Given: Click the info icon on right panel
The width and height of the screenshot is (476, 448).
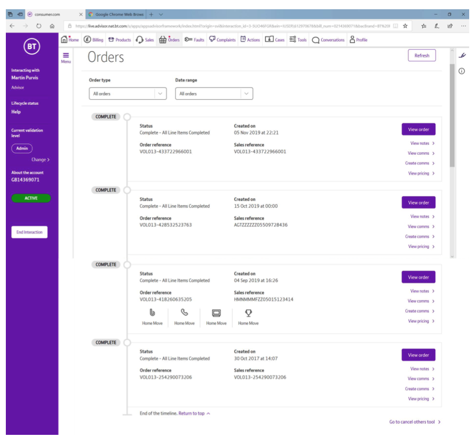Looking at the screenshot, I should click(462, 71).
